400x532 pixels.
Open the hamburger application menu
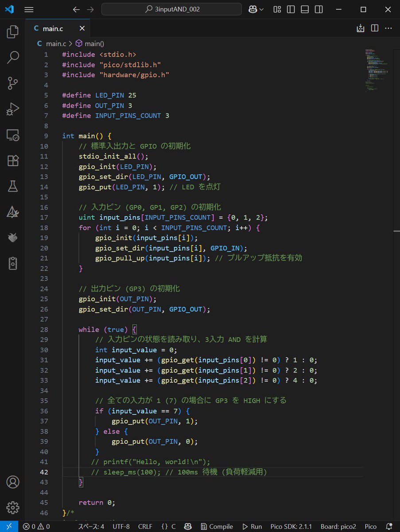pos(29,9)
